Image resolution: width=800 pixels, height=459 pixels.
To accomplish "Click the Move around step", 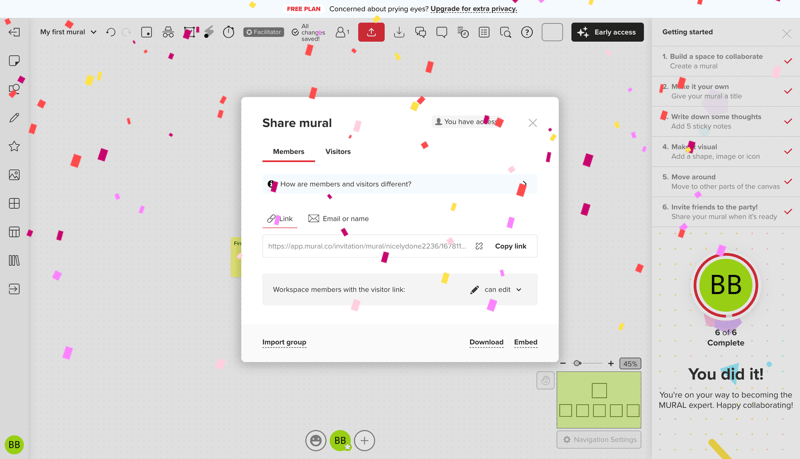I will coord(726,182).
